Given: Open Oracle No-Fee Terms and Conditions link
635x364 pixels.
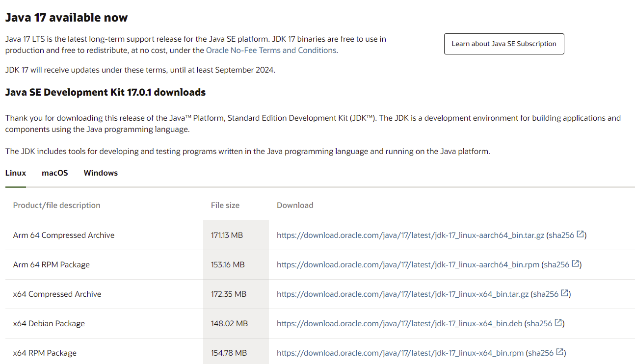Looking at the screenshot, I should click(271, 50).
